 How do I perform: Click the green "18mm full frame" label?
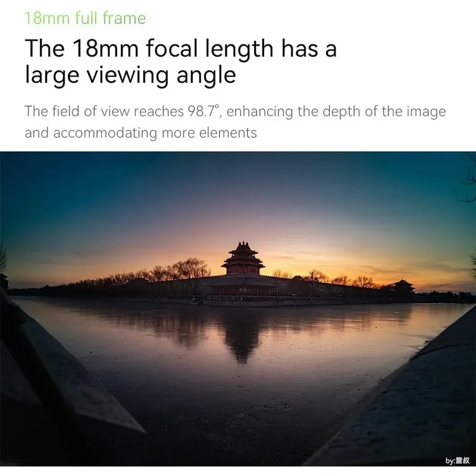pos(85,18)
